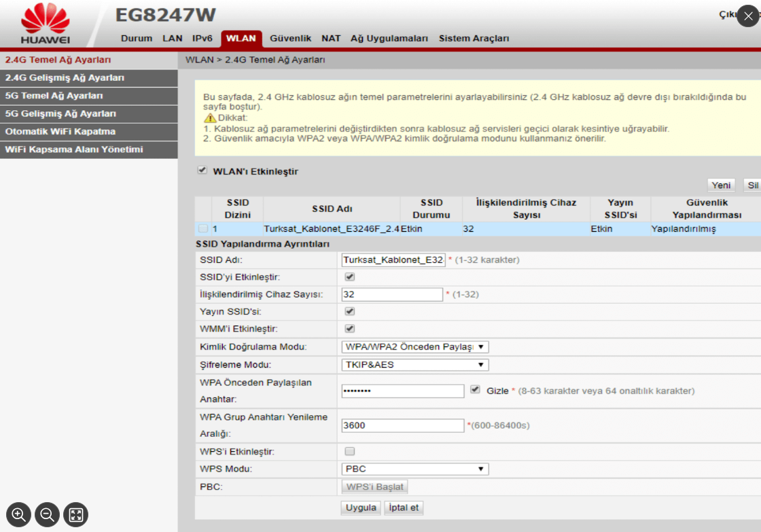Click WPA pre-shared key password field
The image size is (761, 532).
tap(403, 391)
